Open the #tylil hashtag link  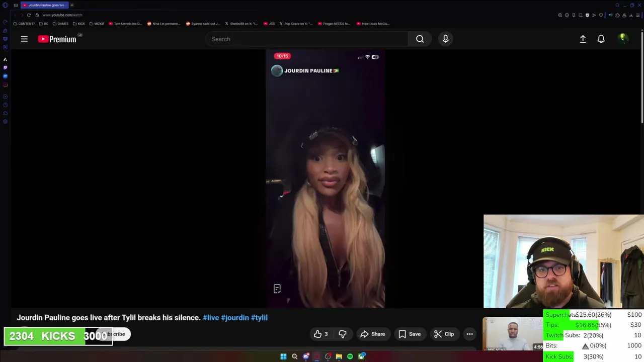point(259,317)
